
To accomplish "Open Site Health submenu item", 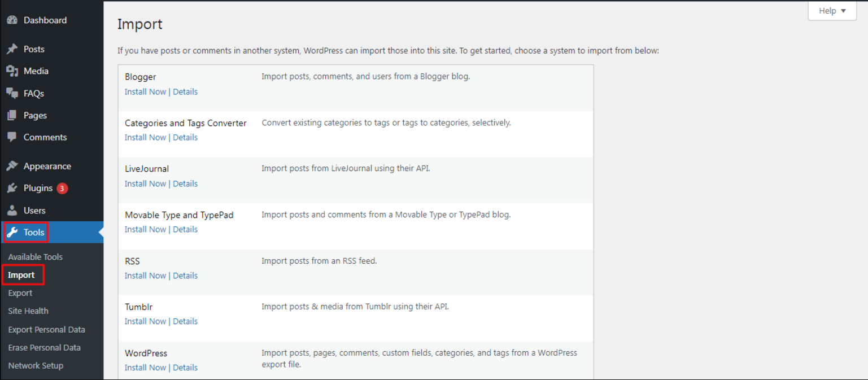I will (28, 311).
